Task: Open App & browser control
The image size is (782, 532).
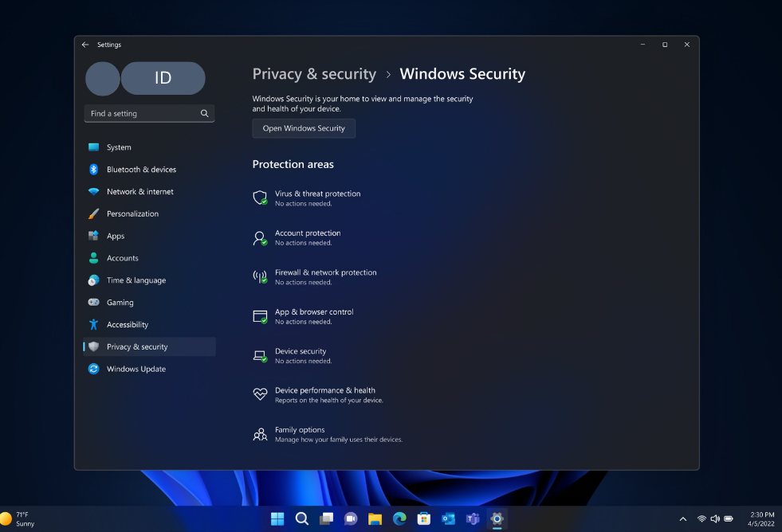Action: tap(303, 316)
